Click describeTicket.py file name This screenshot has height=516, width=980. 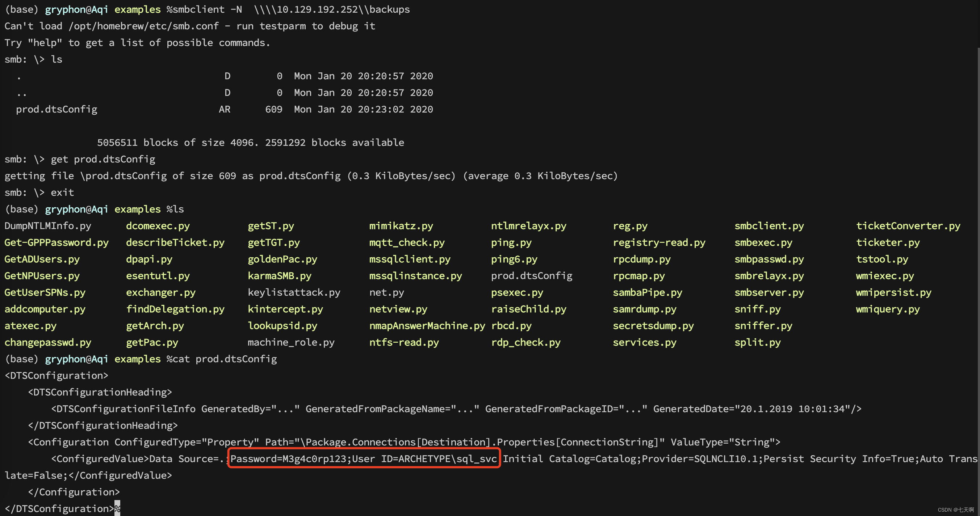tap(175, 242)
